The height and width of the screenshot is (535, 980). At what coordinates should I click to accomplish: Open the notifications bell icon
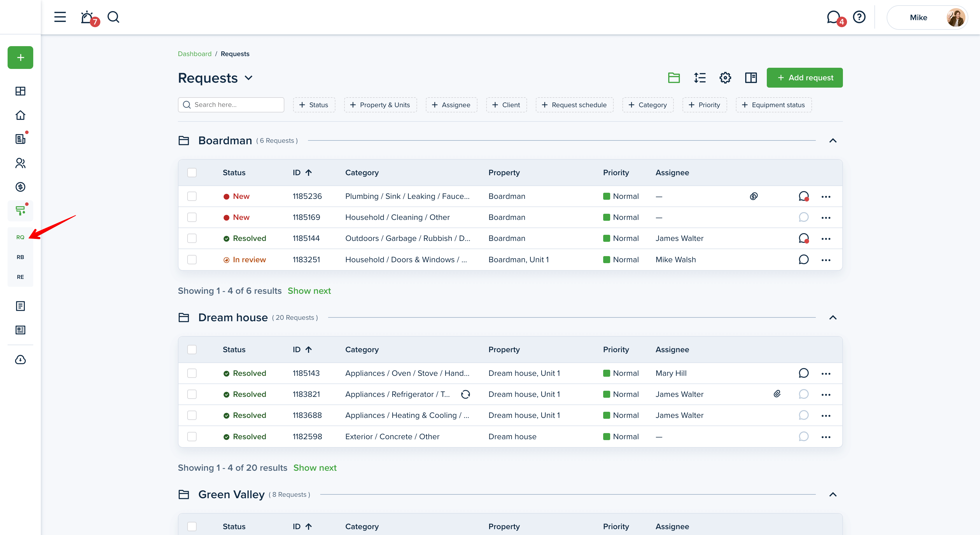(x=87, y=17)
